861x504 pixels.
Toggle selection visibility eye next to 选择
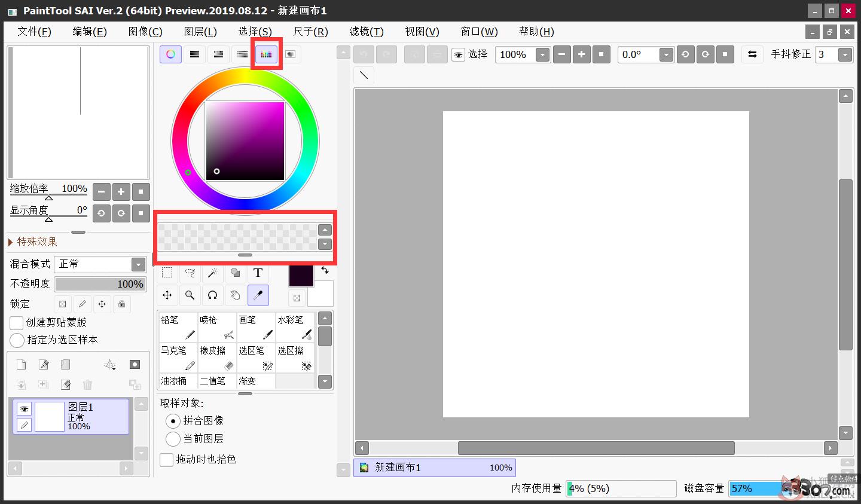tap(458, 55)
